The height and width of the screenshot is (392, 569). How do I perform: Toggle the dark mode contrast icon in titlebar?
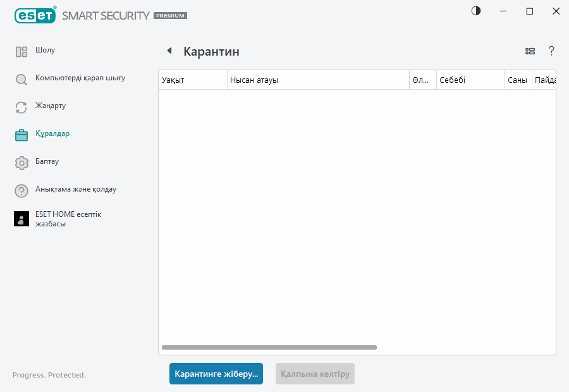point(475,11)
